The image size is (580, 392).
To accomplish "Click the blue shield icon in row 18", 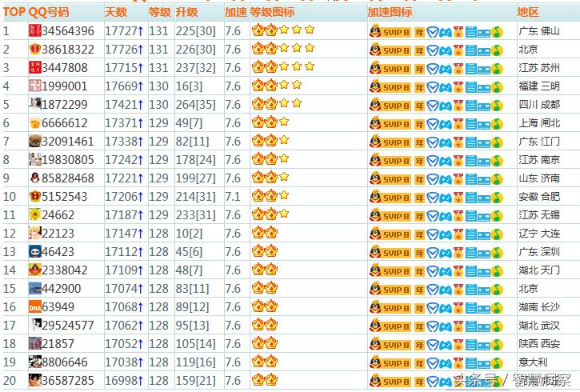I will [x=433, y=345].
